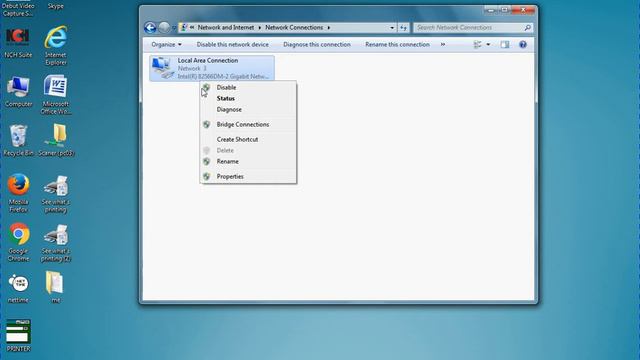Screen dimensions: 640x360
Task: Select the Recycle Bin icon
Action: click(x=18, y=141)
